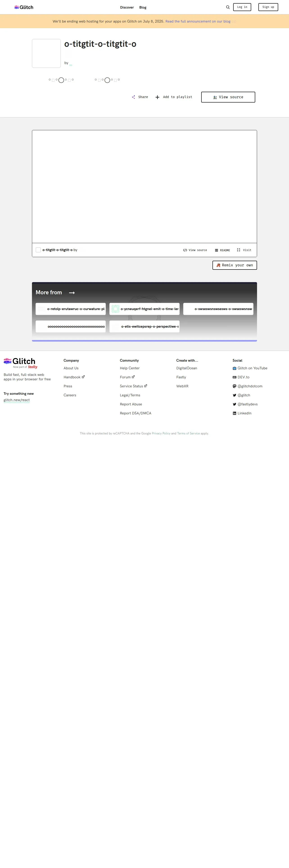Image resolution: width=289 pixels, height=868 pixels.
Task: Click the Share icon
Action: 133,97
